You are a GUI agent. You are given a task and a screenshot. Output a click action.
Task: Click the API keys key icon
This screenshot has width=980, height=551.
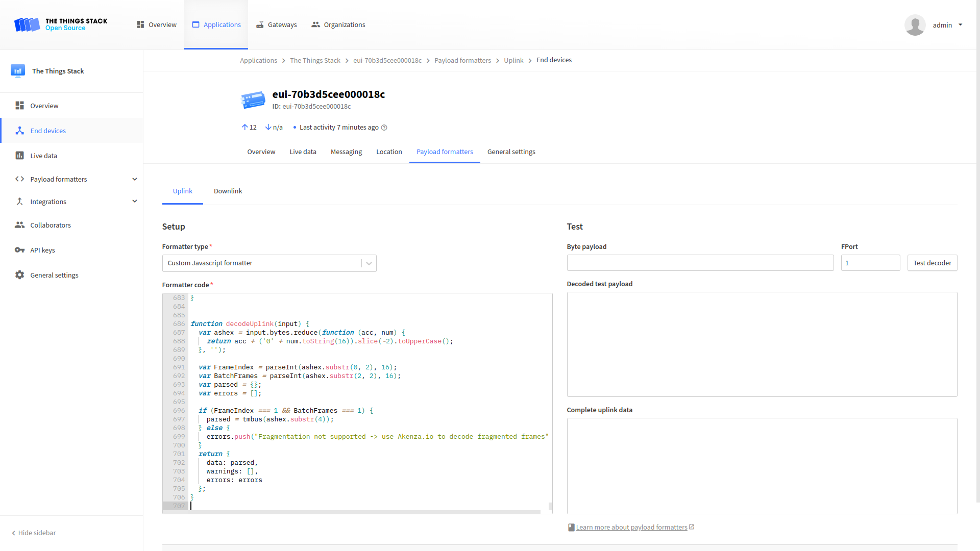19,250
